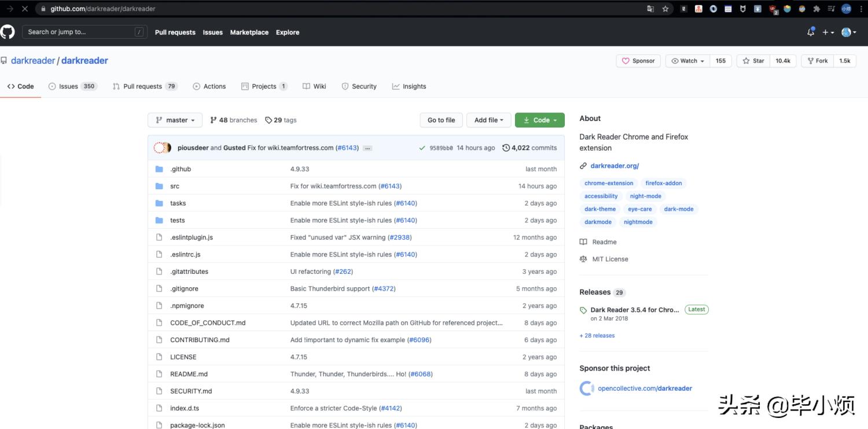Click the green commit status check mark
This screenshot has height=429, width=868.
[x=422, y=148]
